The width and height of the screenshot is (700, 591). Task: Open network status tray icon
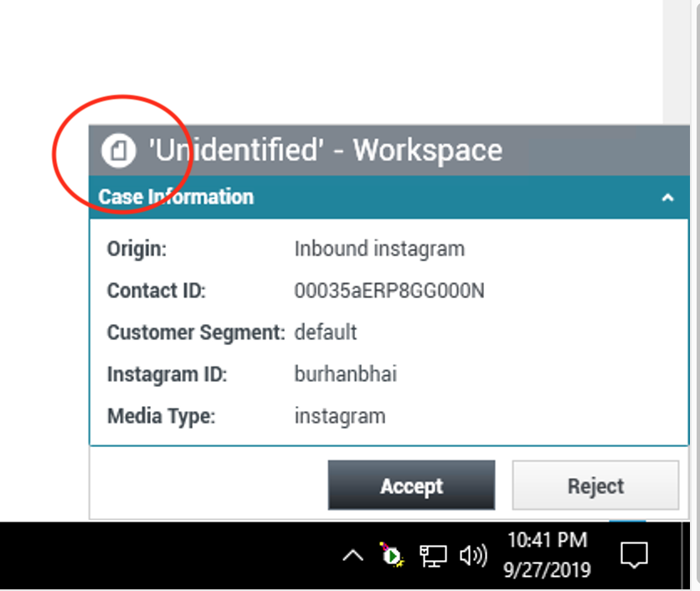pyautogui.click(x=433, y=556)
